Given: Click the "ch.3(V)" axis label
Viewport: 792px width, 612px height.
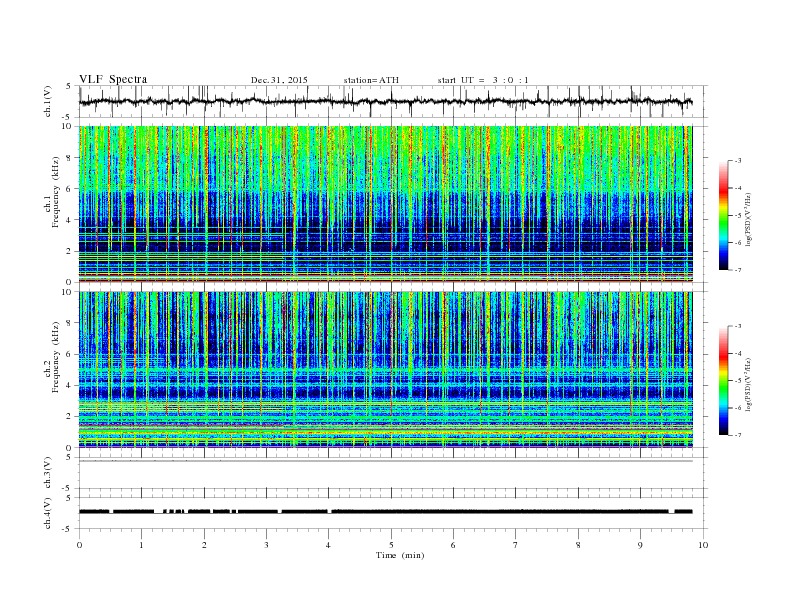Looking at the screenshot, I should [x=48, y=473].
